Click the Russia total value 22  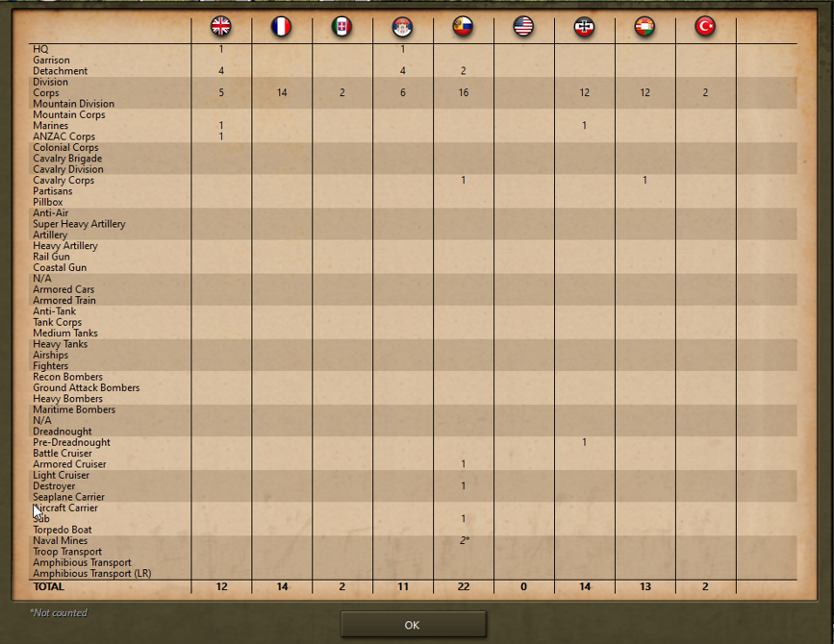tap(464, 586)
